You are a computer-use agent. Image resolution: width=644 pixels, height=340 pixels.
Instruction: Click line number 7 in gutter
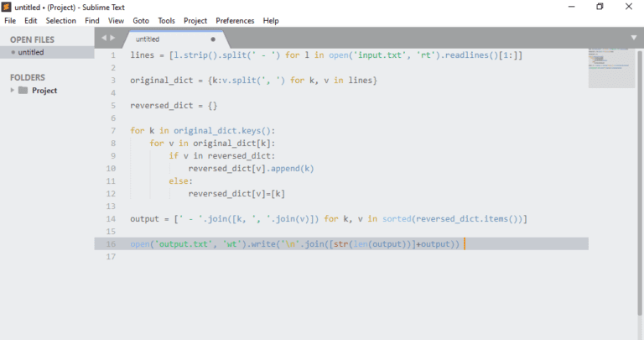click(x=113, y=131)
